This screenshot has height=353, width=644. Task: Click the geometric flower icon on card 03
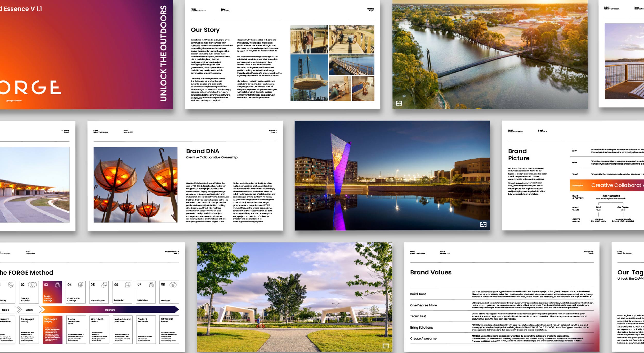point(57,285)
